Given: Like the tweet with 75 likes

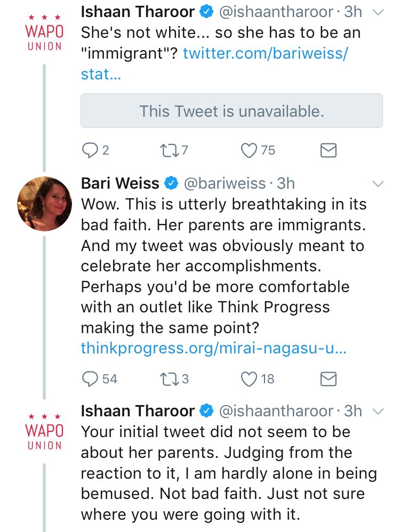Looking at the screenshot, I should click(x=249, y=151).
